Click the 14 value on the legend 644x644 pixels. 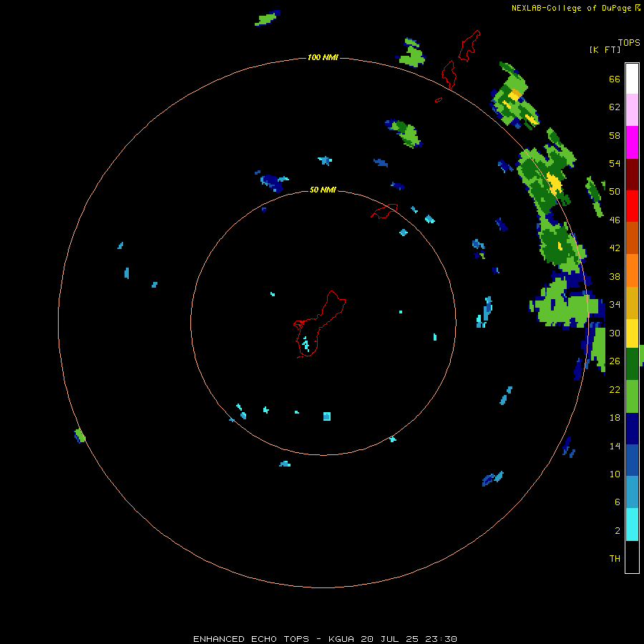point(615,446)
